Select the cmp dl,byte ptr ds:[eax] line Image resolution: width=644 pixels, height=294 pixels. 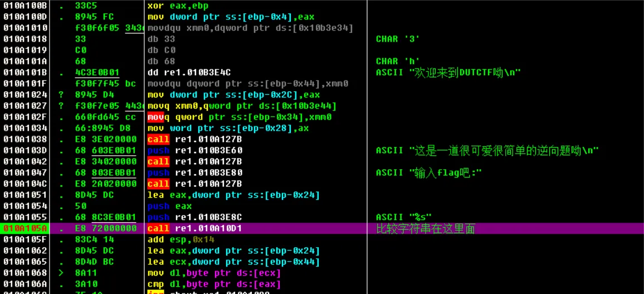click(x=214, y=284)
